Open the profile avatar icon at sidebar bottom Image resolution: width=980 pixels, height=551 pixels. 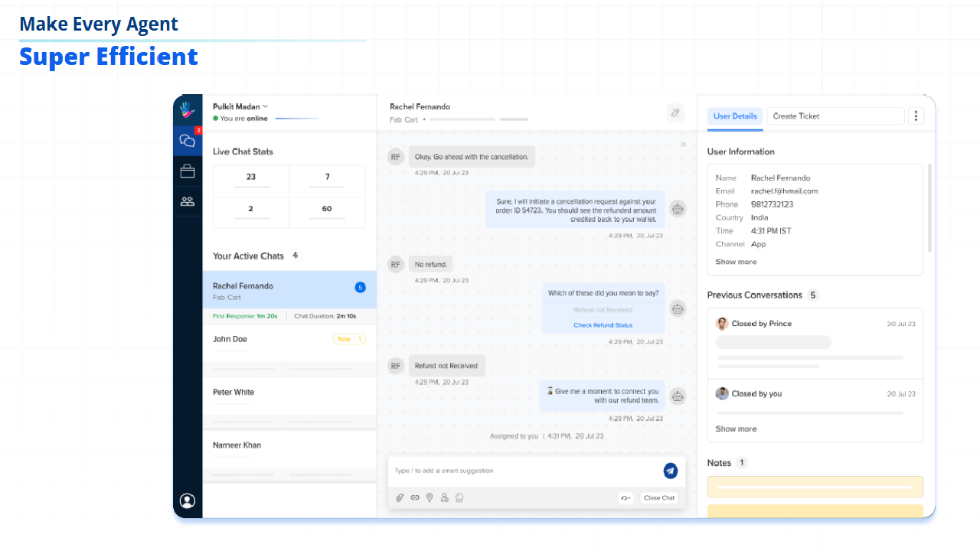click(x=188, y=500)
